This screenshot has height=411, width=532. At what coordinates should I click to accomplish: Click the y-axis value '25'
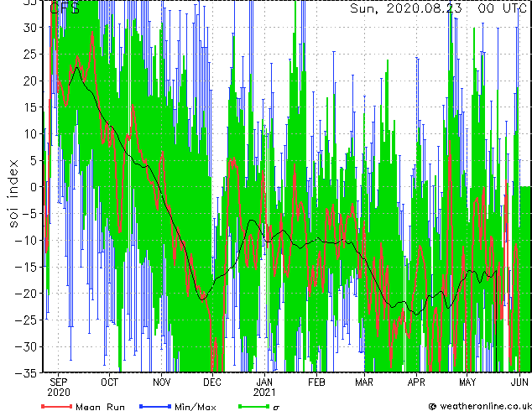29,55
